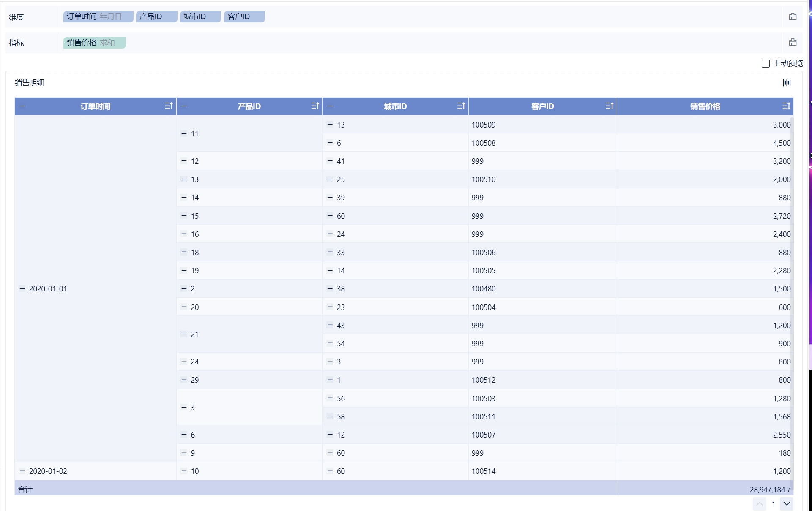Sort the 产品ID column
812x511 pixels.
point(315,106)
